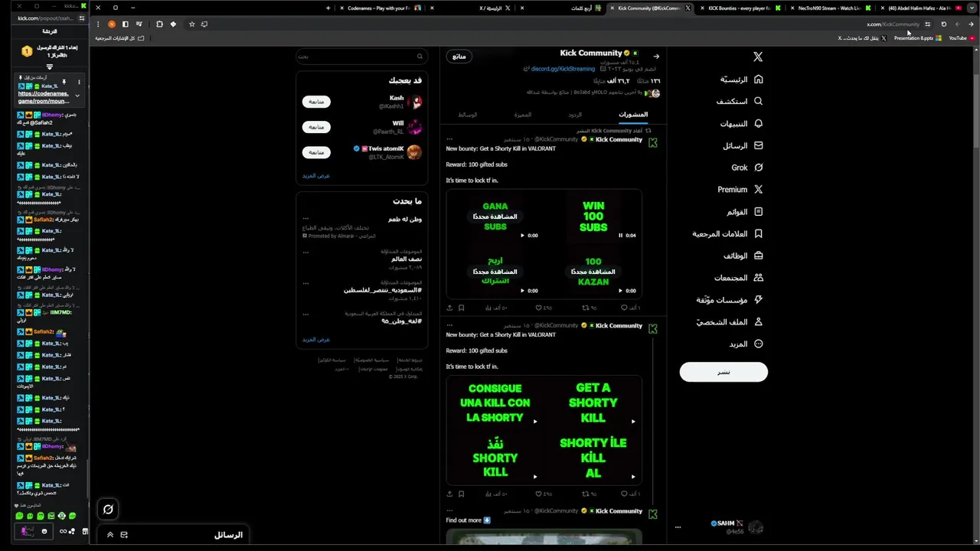The image size is (980, 551).
Task: Open the Grok floating circle button
Action: pyautogui.click(x=108, y=509)
